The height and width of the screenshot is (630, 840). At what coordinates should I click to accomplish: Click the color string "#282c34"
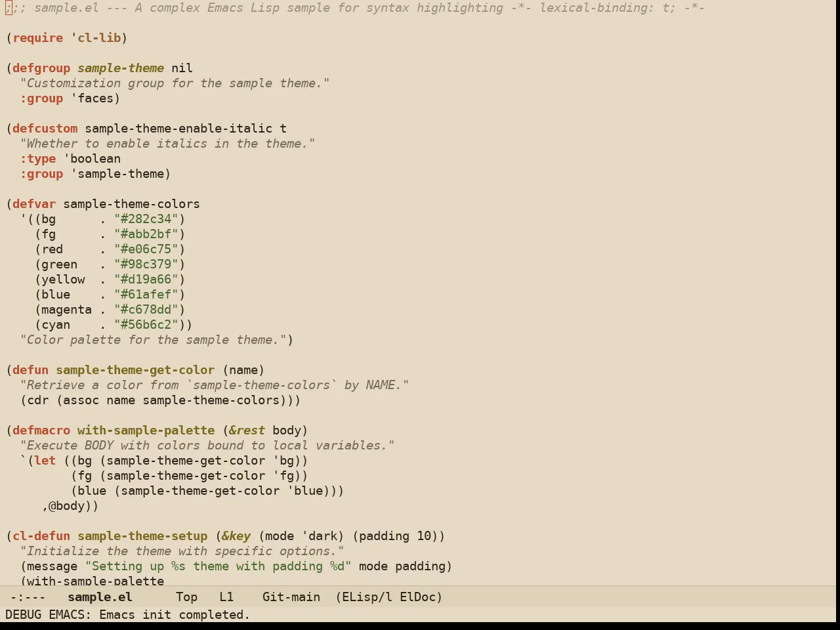[146, 219]
